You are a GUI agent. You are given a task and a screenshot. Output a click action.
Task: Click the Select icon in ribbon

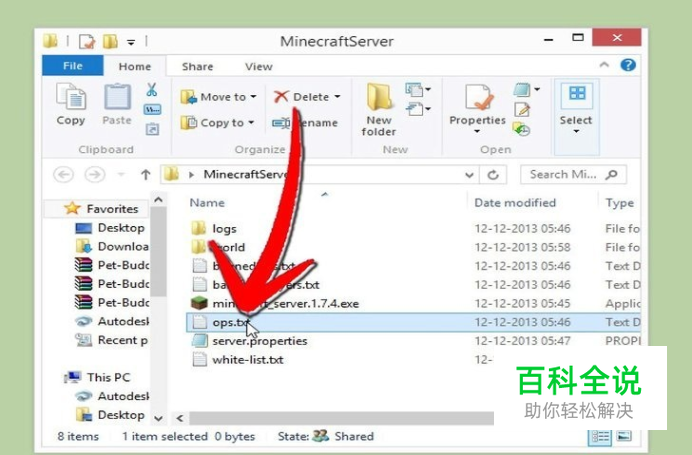tap(577, 94)
